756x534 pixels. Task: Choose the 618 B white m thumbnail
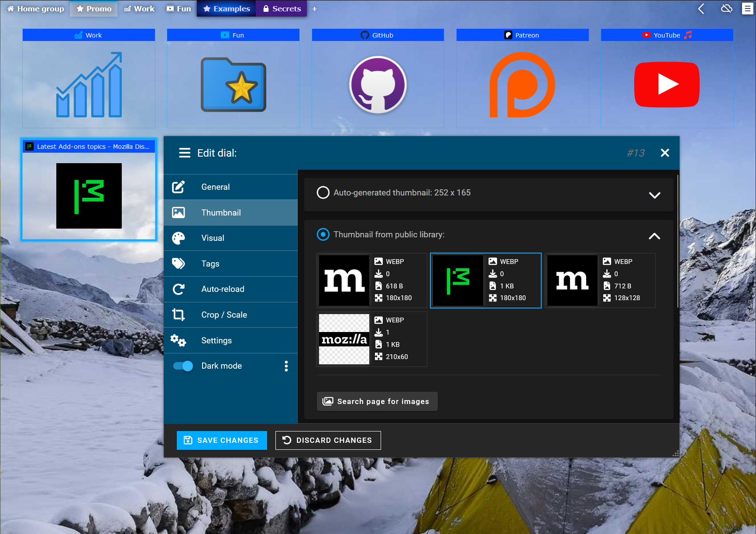tap(372, 281)
